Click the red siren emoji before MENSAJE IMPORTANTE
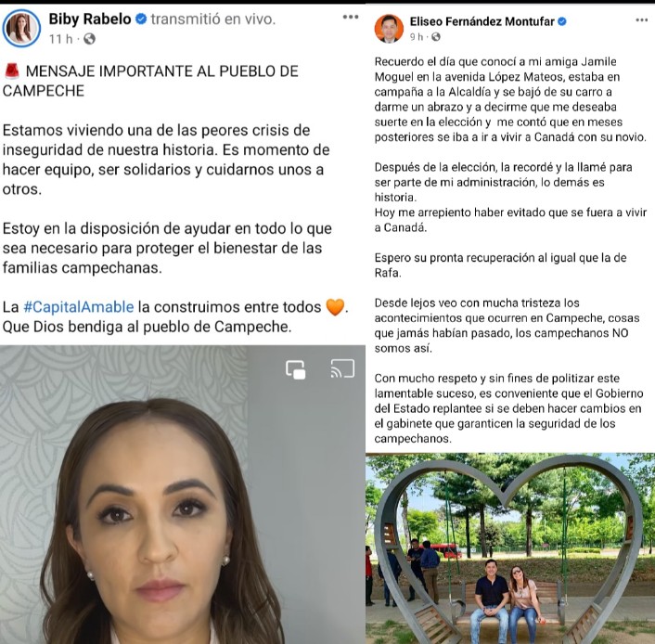 (x=12, y=71)
